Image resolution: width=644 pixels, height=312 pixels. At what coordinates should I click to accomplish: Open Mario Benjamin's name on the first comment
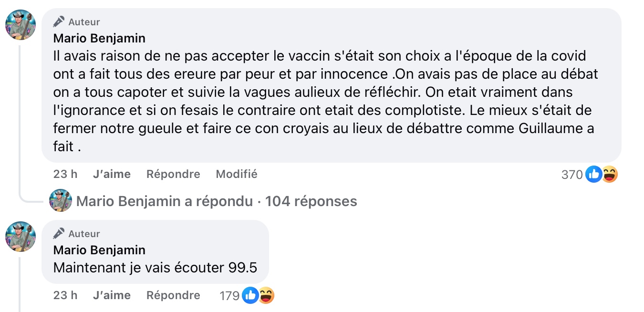[x=99, y=38]
